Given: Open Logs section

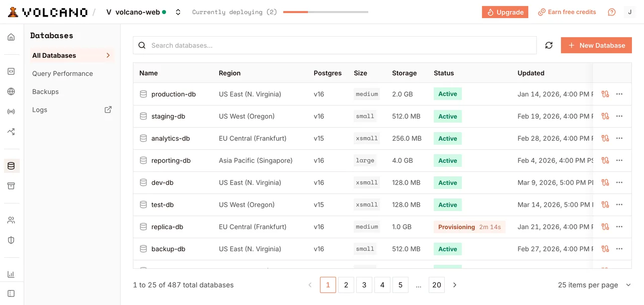Looking at the screenshot, I should pos(40,110).
